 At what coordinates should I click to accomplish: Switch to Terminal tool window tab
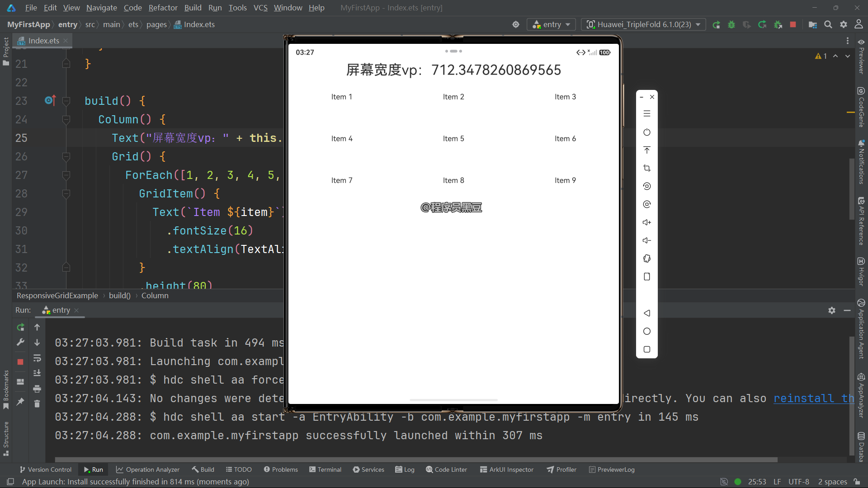tap(325, 469)
